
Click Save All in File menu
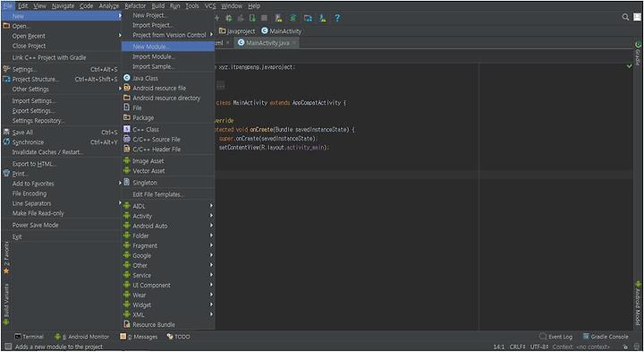[x=62, y=133]
